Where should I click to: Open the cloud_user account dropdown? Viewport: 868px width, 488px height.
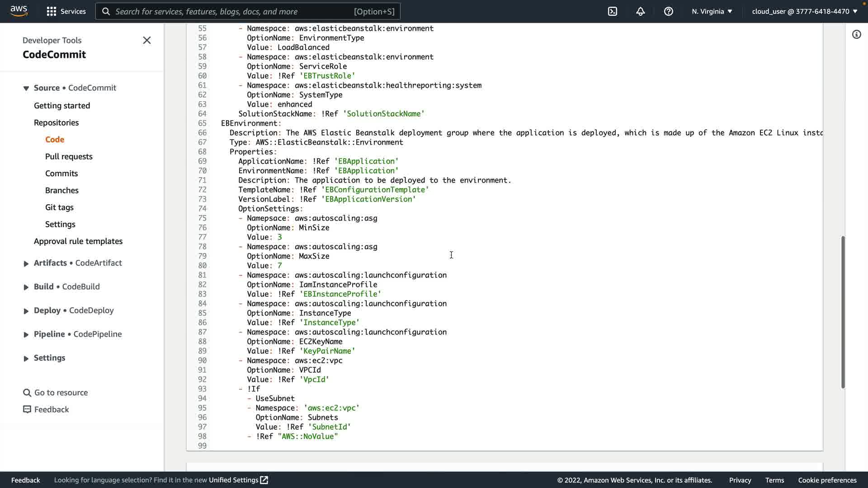coord(805,11)
